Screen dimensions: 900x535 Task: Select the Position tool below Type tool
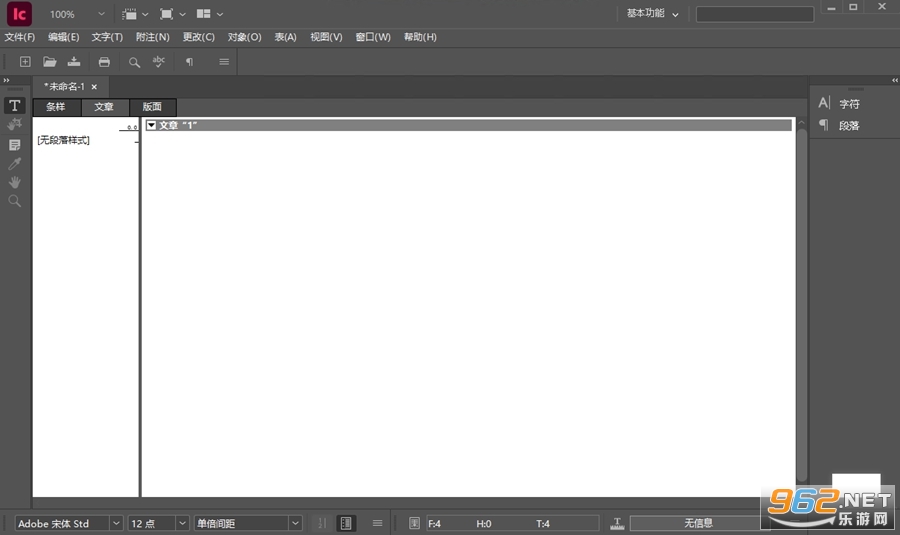(x=14, y=125)
